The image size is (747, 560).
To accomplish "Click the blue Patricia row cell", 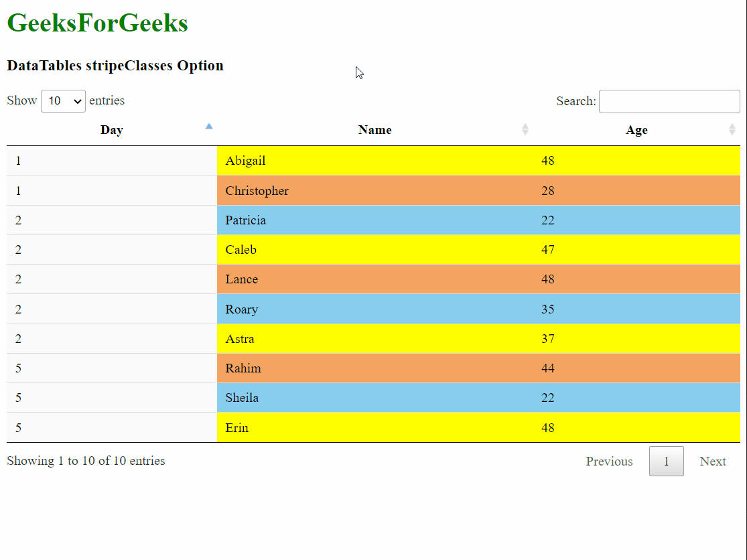I will 245,220.
